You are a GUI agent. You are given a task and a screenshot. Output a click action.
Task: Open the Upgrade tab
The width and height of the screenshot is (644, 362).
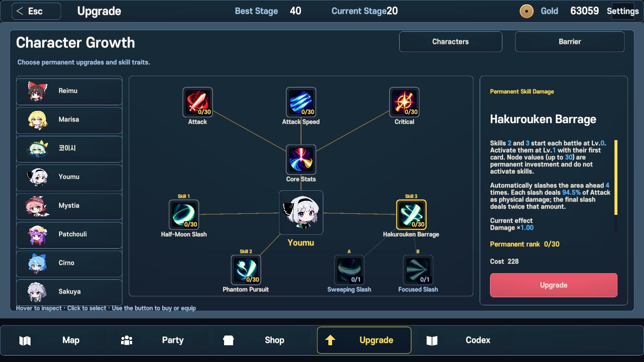point(364,340)
